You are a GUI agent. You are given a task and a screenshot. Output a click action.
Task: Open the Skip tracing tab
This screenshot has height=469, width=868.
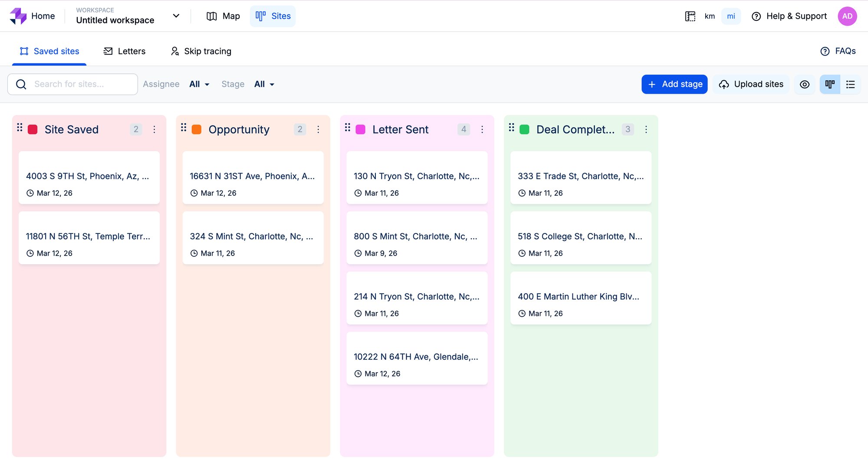(201, 51)
